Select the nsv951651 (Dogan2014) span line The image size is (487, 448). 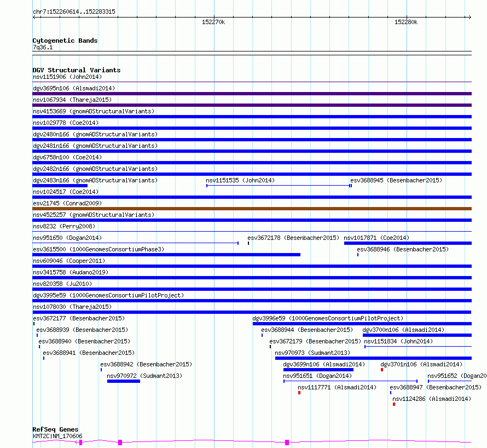(x=350, y=381)
